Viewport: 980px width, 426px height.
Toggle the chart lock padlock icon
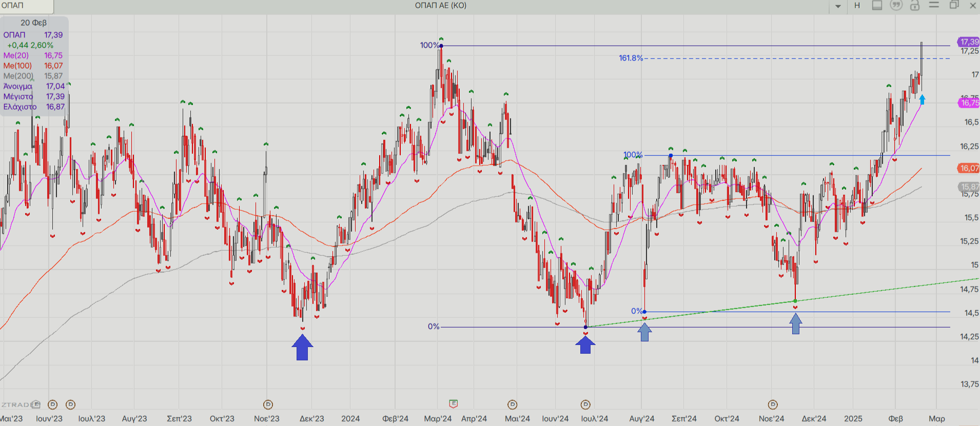tap(915, 6)
